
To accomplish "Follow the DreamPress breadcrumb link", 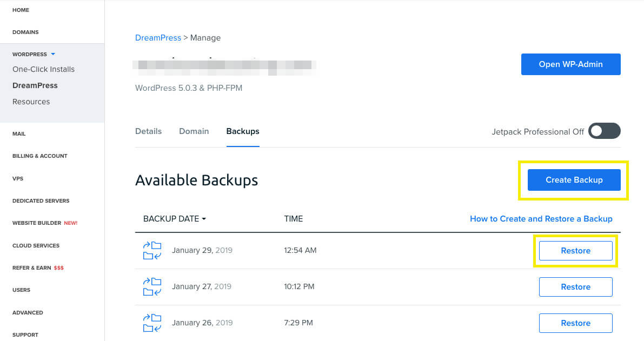I will click(x=158, y=38).
